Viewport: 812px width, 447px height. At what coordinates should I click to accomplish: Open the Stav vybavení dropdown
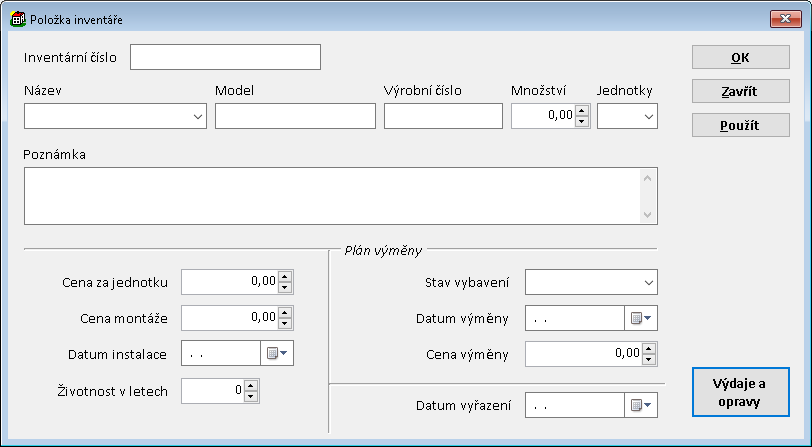click(648, 282)
